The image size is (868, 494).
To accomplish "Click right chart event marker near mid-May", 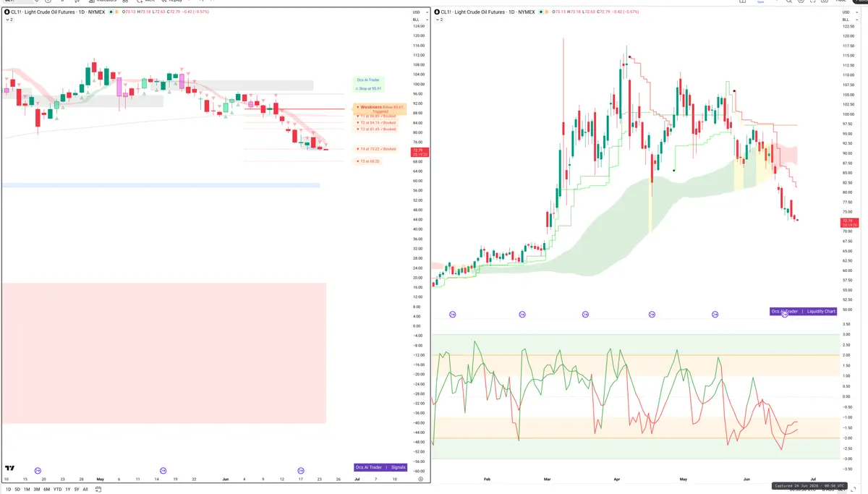I will point(715,314).
